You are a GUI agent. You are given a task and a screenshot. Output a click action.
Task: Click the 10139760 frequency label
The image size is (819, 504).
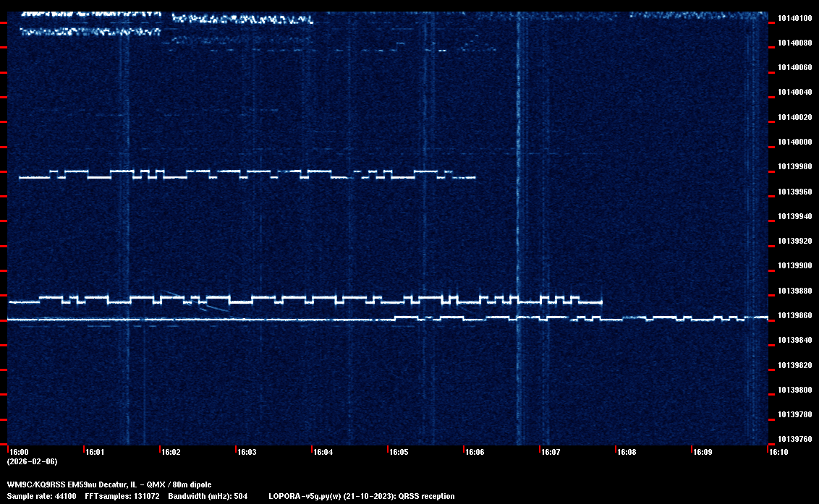tap(794, 439)
